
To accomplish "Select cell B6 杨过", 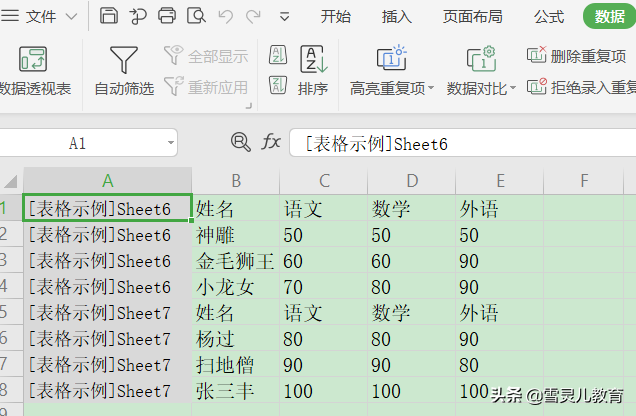I will (x=236, y=338).
